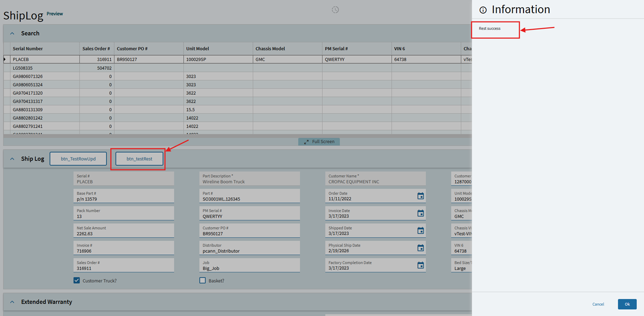
Task: Open calendar picker for Invoice Date
Action: pos(420,213)
